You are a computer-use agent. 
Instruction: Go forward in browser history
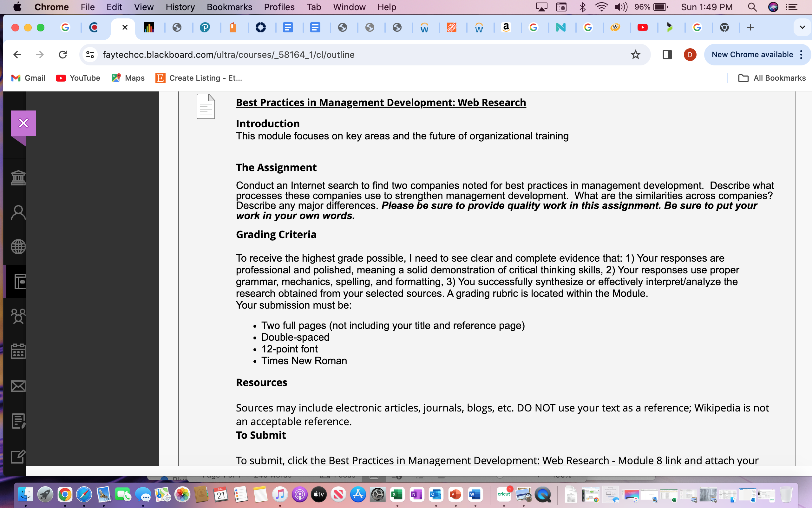point(40,54)
